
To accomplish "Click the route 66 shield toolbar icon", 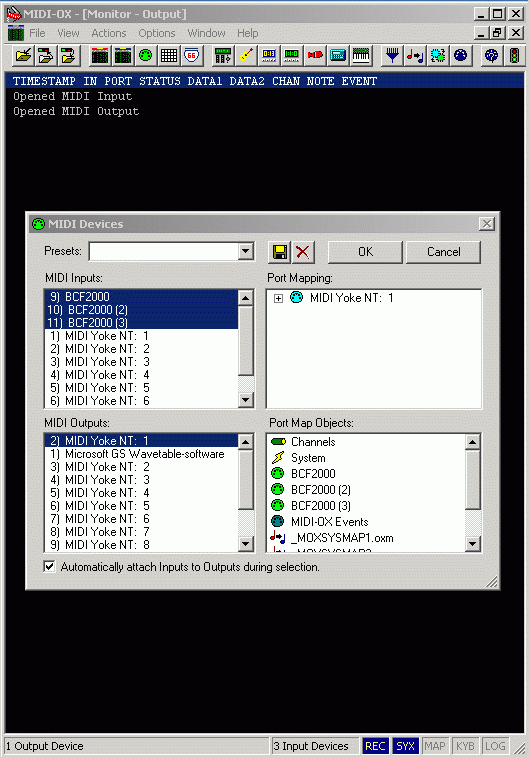I will click(x=192, y=56).
